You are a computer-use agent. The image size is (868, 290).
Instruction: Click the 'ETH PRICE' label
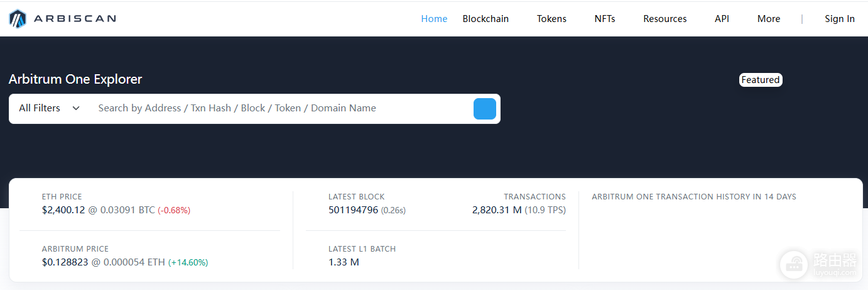click(62, 197)
